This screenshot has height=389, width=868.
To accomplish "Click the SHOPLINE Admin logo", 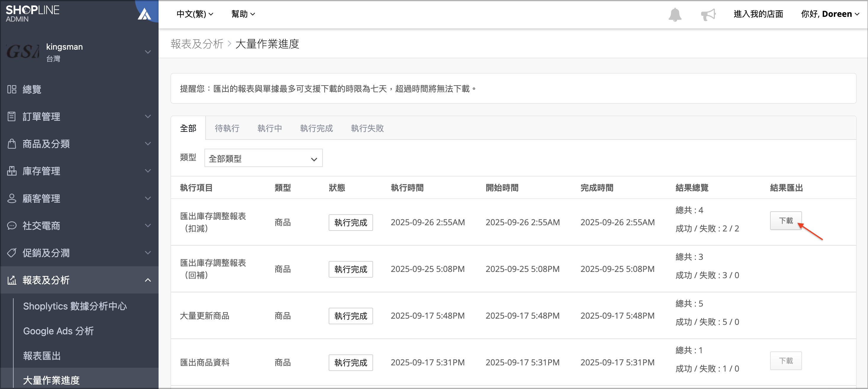I will pos(32,14).
